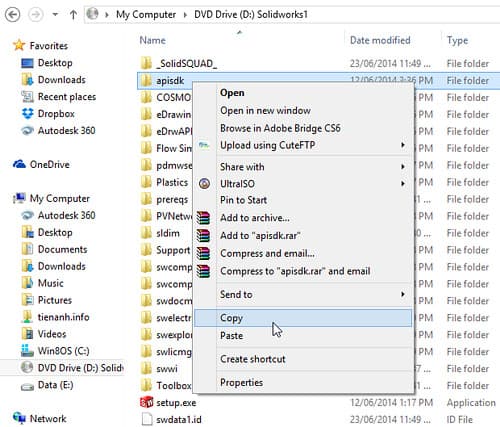Choose Add to "apisdk.rar"
500x427 pixels.
pos(260,235)
